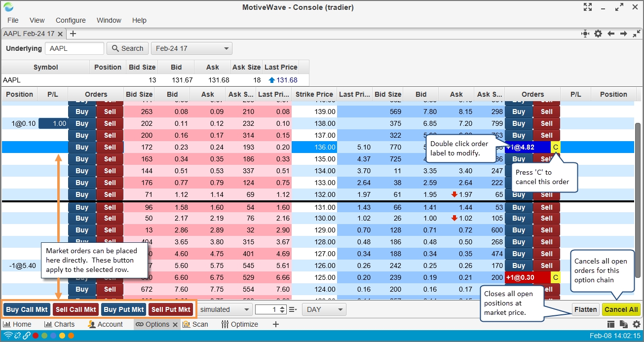Click put-side Sell for strike 129.00

[x=547, y=230]
